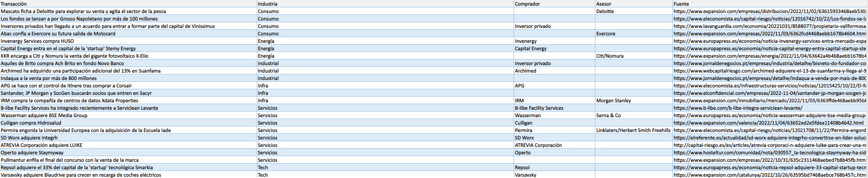
Task: Select 'Aquiles de Brito compra Ach Brito' cell
Action: tap(129, 63)
